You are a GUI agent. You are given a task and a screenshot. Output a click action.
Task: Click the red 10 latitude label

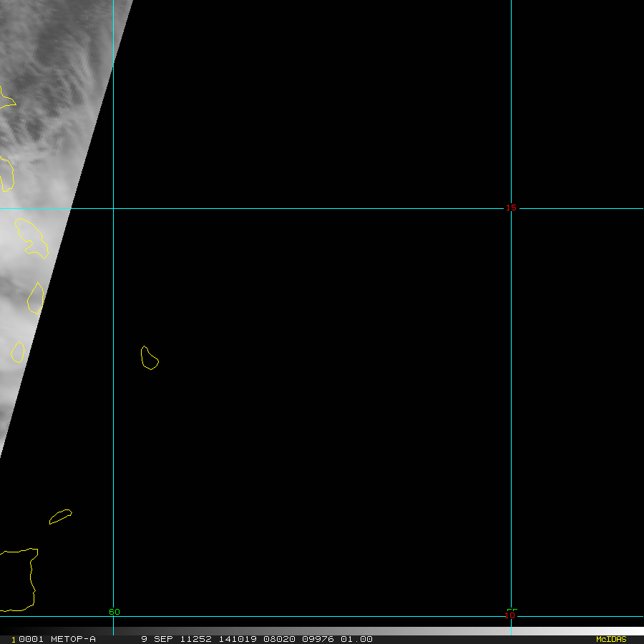tap(509, 615)
